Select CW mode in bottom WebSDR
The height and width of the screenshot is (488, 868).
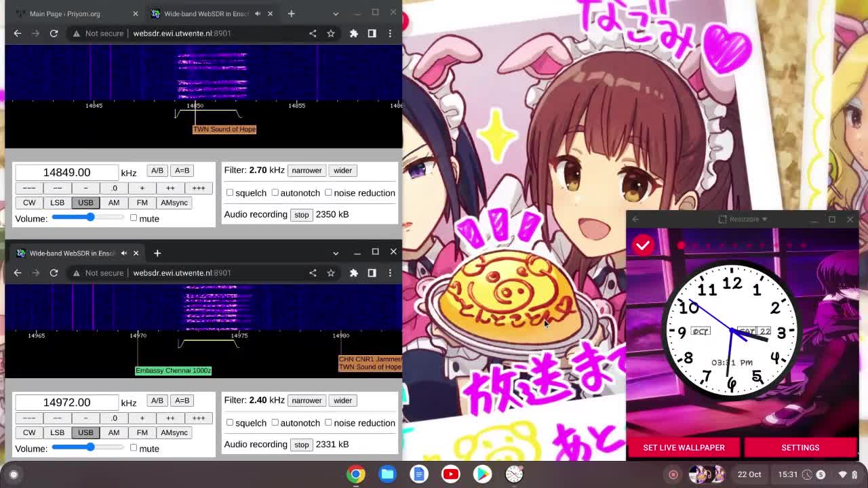29,432
